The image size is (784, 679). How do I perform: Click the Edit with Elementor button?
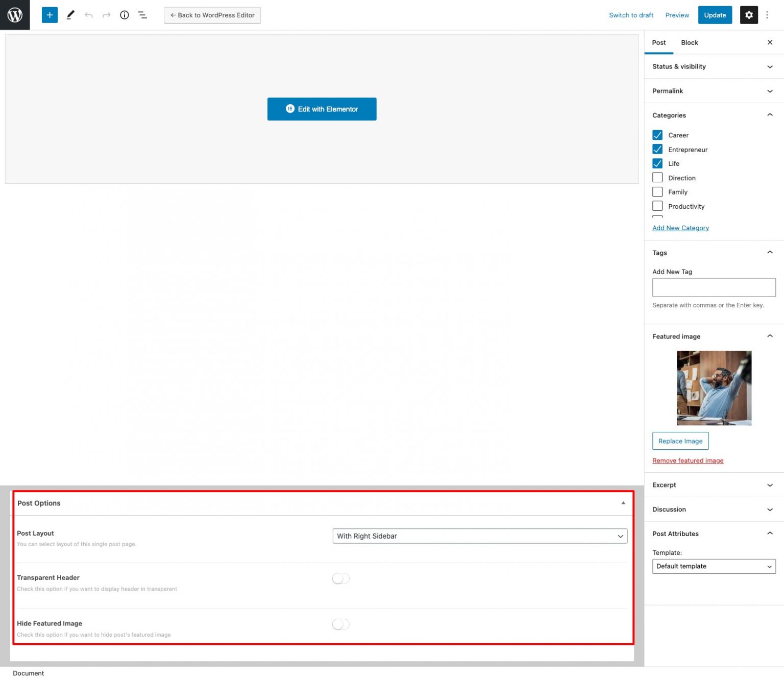[x=322, y=109]
